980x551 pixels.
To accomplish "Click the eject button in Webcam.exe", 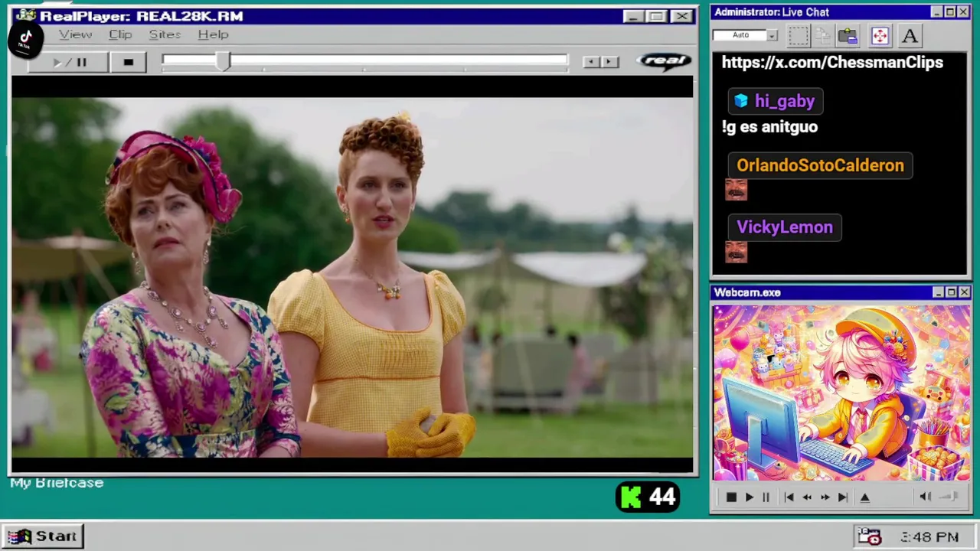I will (x=864, y=497).
